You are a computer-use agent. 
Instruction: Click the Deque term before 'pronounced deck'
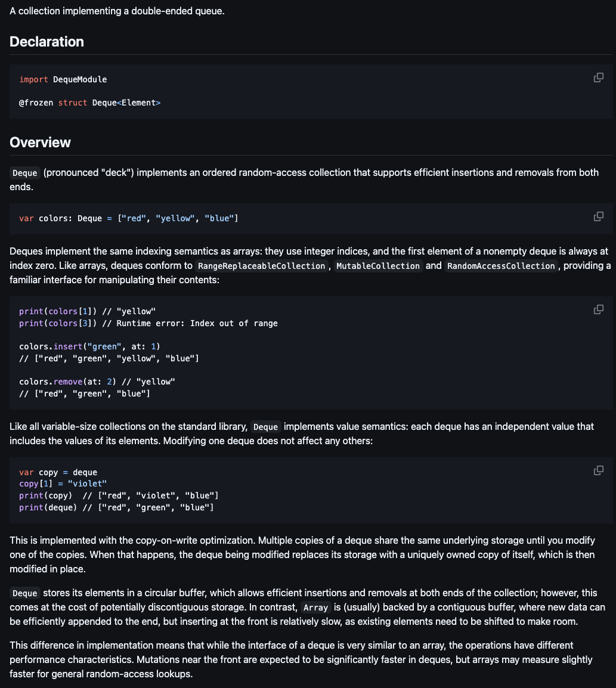25,173
